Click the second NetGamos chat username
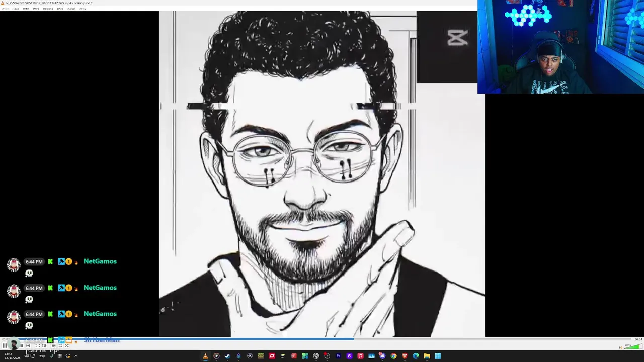644x362 pixels. tap(100, 288)
